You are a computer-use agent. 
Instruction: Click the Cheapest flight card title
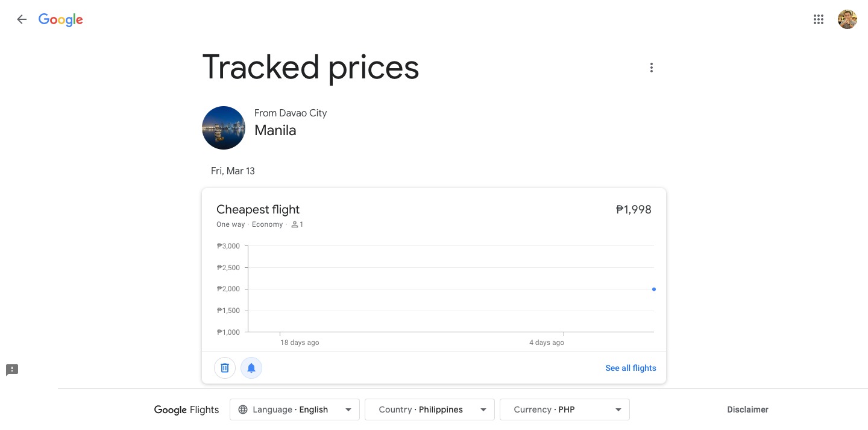click(x=258, y=209)
